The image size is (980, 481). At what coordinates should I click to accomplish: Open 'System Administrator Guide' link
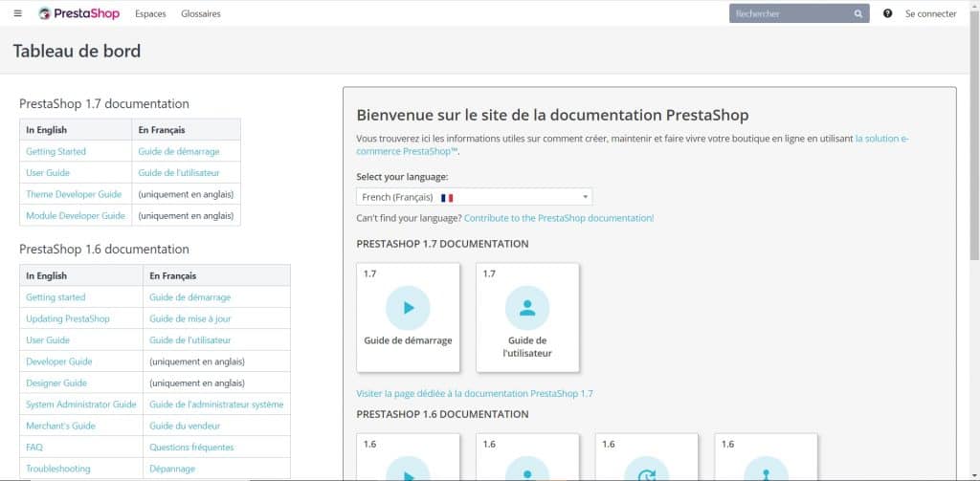coord(81,404)
